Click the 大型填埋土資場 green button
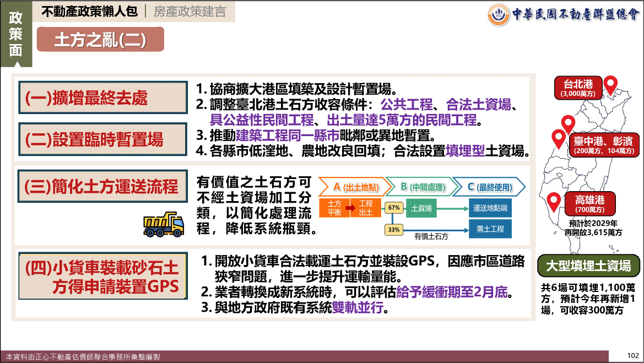644x363 pixels. [588, 267]
